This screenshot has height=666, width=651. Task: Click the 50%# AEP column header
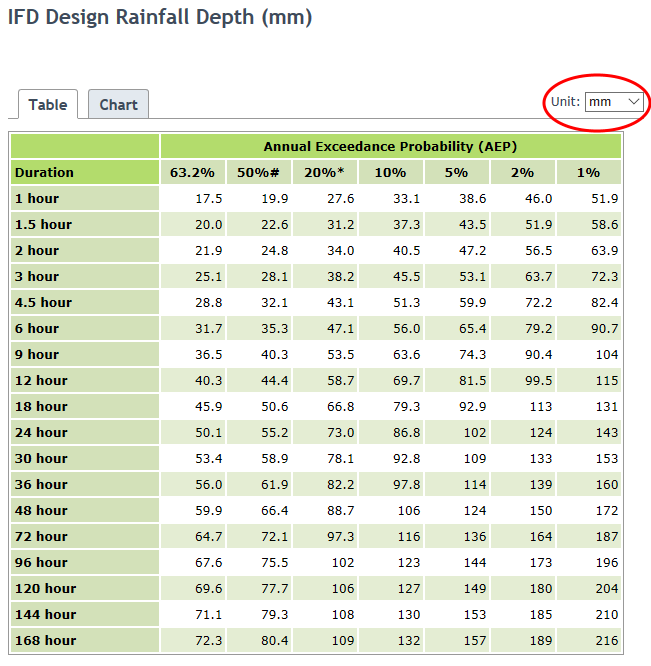258,172
